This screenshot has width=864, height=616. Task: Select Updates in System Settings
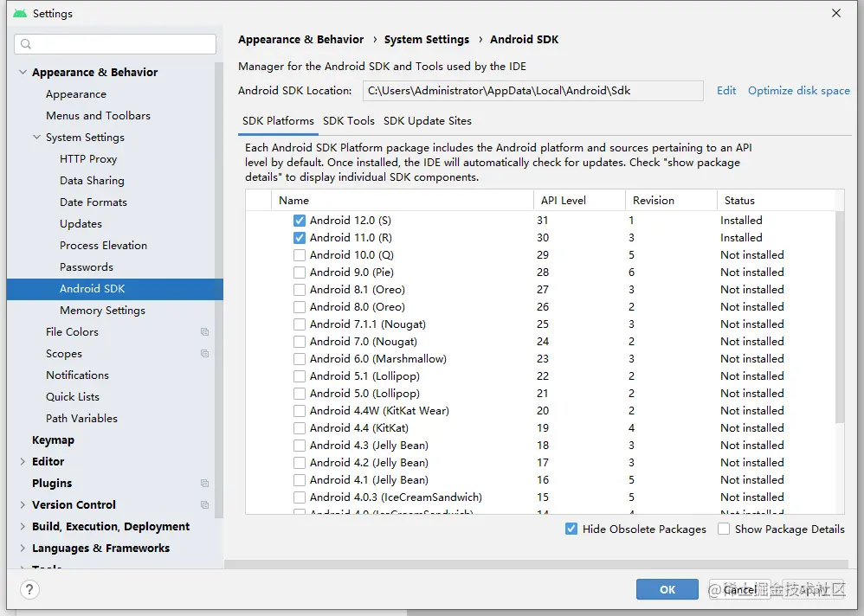[81, 224]
